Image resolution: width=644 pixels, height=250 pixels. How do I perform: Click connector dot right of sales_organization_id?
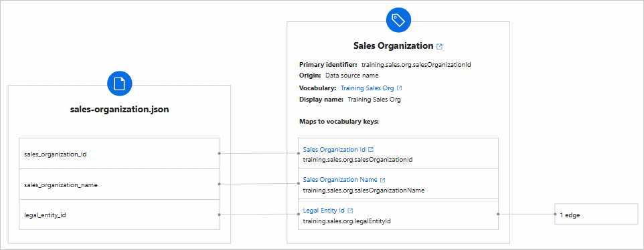point(220,153)
